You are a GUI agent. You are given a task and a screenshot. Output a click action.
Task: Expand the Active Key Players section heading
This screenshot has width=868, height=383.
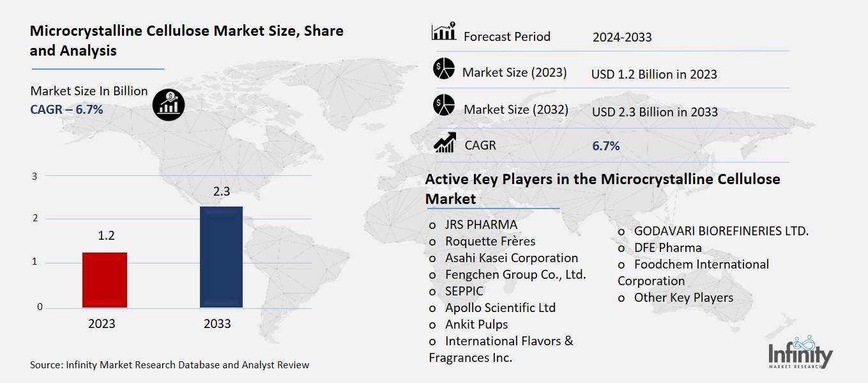click(x=602, y=179)
